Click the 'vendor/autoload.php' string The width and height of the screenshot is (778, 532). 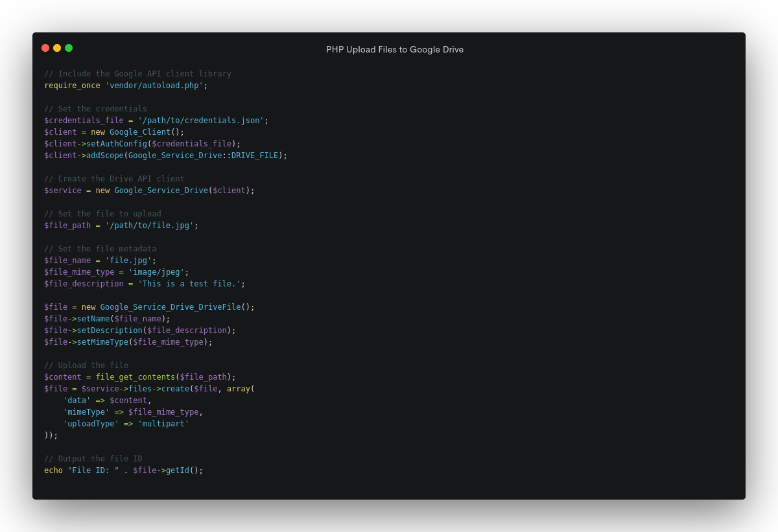pyautogui.click(x=154, y=85)
